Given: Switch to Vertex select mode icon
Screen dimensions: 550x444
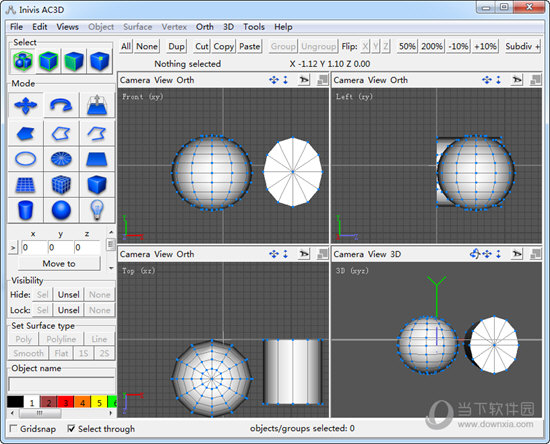Looking at the screenshot, I should 100,61.
